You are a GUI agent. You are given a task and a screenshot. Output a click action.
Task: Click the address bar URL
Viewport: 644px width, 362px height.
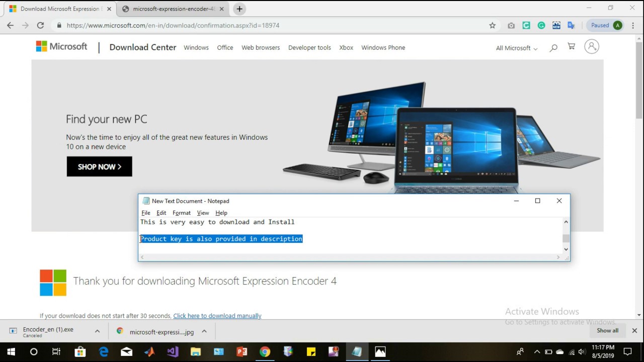173,25
